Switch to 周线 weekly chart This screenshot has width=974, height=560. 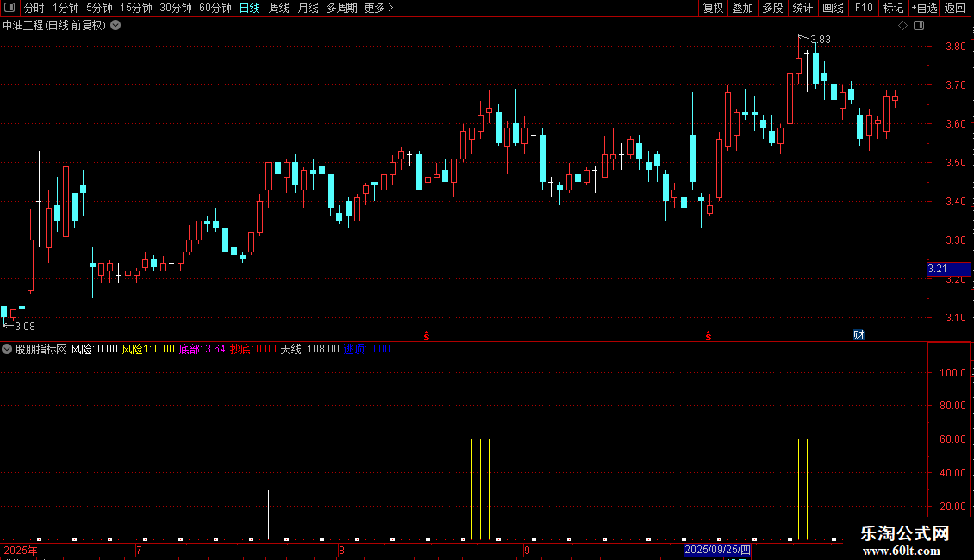(x=279, y=8)
